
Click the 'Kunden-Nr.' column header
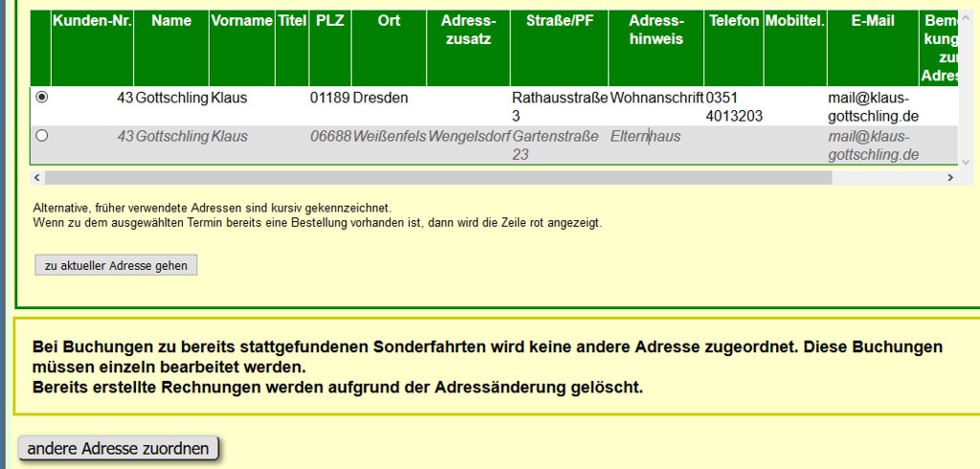pos(92,21)
